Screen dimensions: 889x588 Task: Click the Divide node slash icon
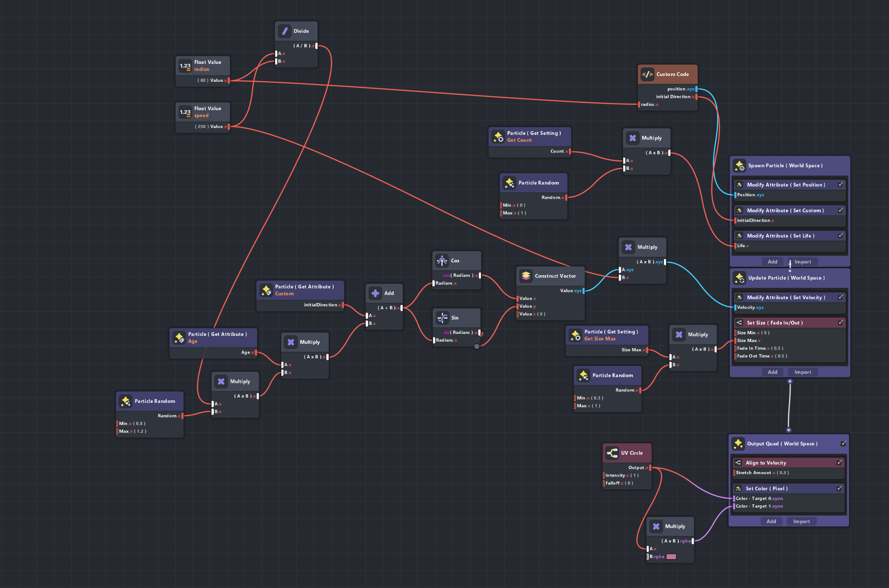285,31
